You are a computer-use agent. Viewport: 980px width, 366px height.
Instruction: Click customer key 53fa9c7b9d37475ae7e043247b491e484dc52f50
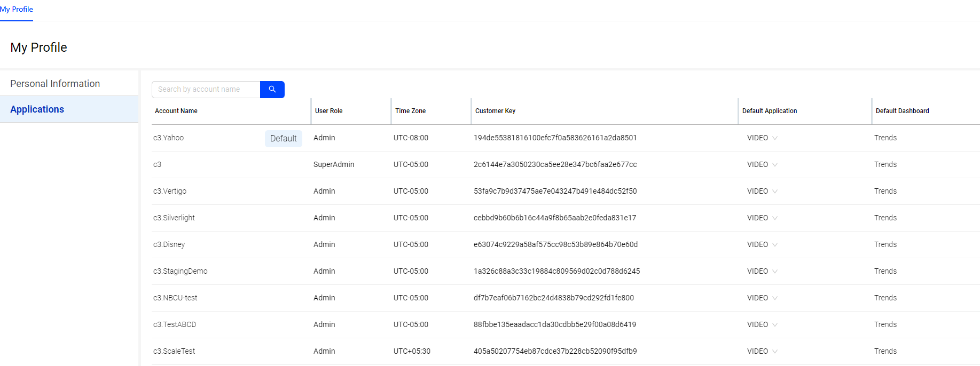(x=555, y=191)
